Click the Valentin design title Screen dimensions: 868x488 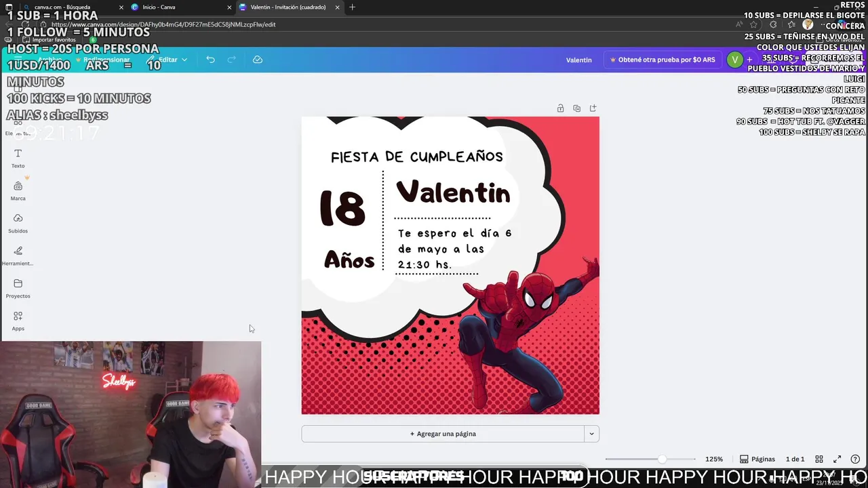(579, 60)
